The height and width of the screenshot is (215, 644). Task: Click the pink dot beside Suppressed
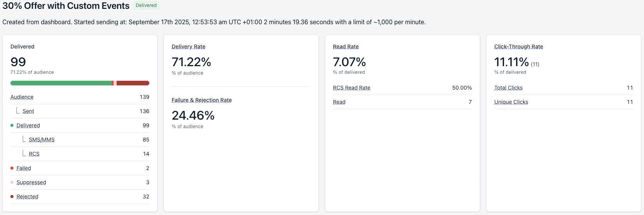tap(12, 182)
